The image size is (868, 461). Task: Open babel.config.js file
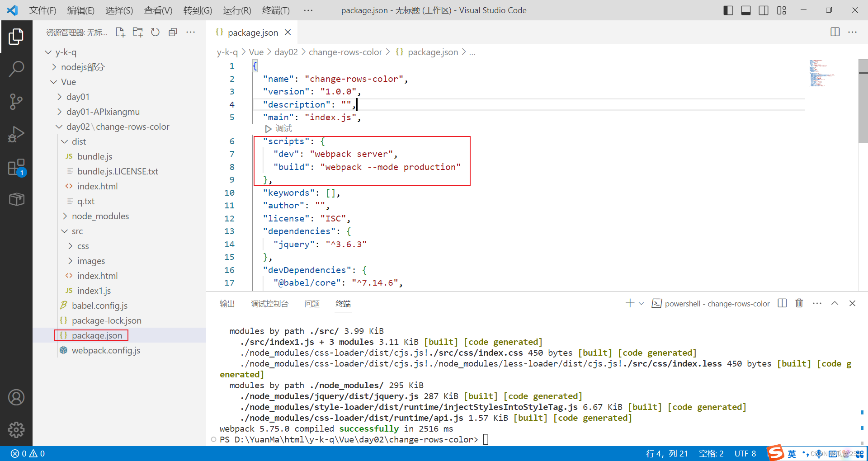[119, 306]
